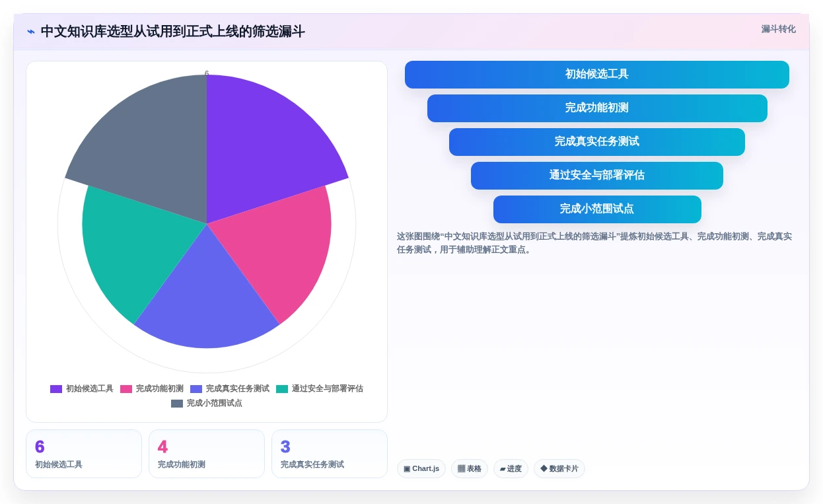Open the card showing 6 初始候选工具
The height and width of the screenshot is (504, 823).
(84, 454)
